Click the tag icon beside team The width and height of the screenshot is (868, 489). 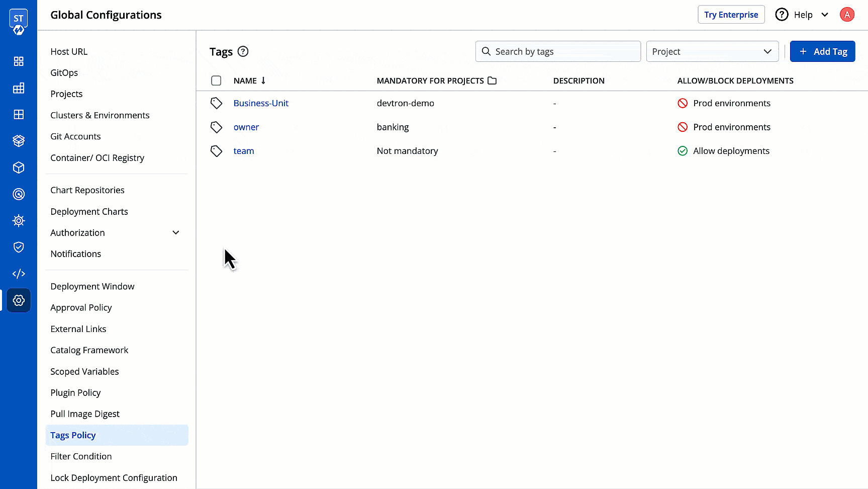216,150
